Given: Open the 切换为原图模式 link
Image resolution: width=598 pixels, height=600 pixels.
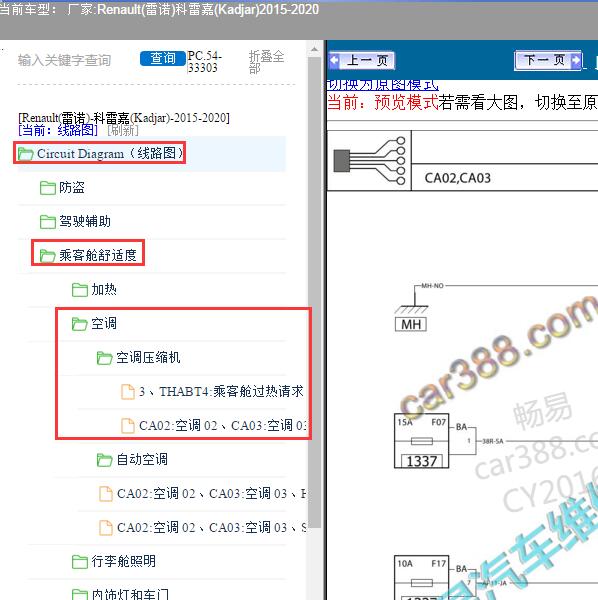Looking at the screenshot, I should pos(383,85).
